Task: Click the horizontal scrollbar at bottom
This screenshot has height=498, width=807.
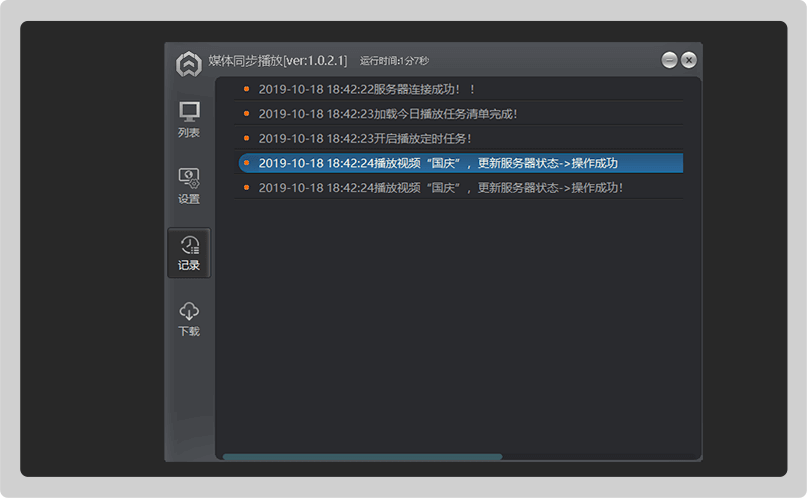Action: coord(362,457)
